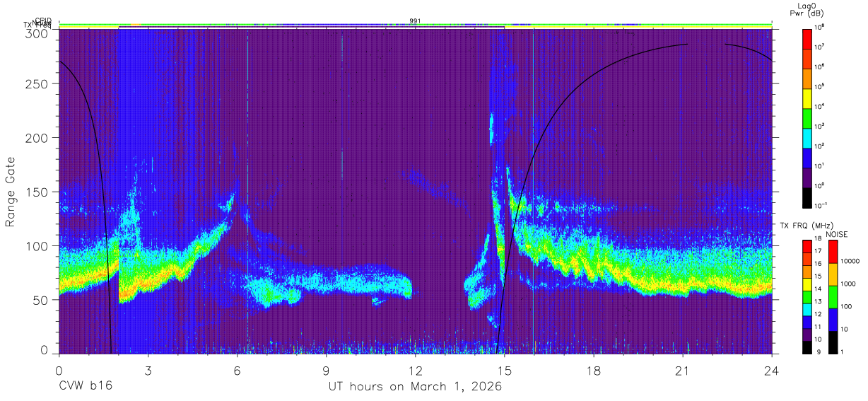868x401 pixels.
Task: Click the '12' tick label on the UT hours axis
Action: pyautogui.click(x=416, y=370)
